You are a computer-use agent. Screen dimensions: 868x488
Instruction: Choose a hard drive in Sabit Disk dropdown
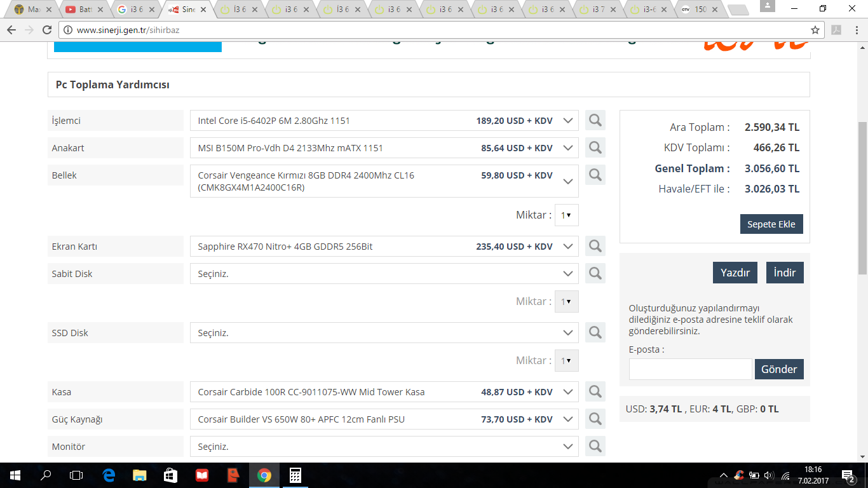pyautogui.click(x=384, y=274)
